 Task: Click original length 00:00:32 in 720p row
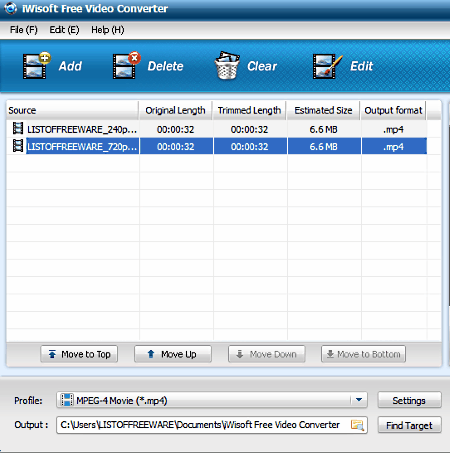[176, 147]
